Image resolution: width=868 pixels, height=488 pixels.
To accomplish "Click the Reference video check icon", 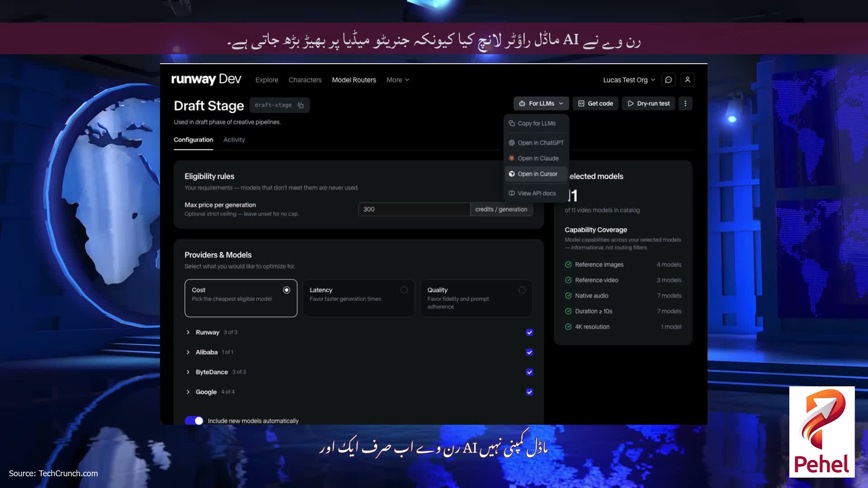I will point(568,280).
